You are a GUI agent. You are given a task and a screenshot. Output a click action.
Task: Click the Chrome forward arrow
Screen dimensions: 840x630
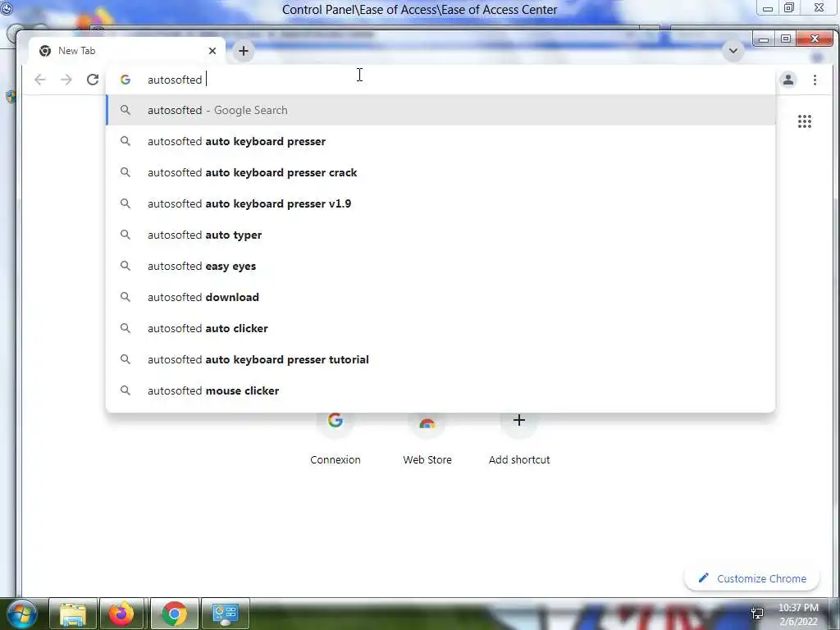(66, 80)
